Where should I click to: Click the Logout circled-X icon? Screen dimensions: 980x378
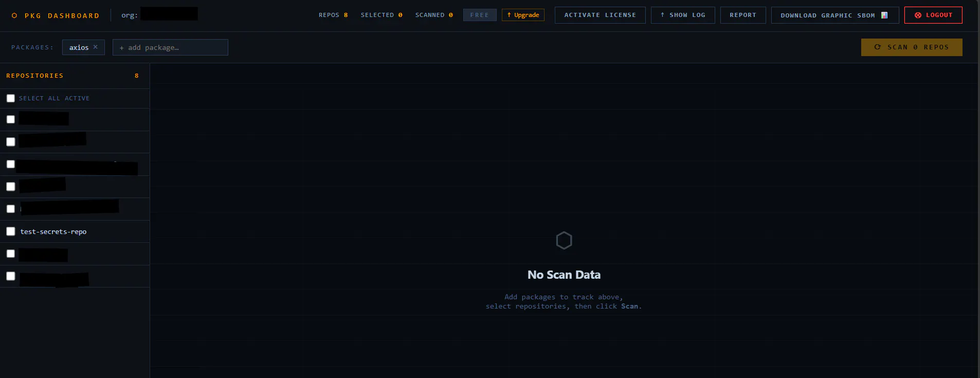coord(918,15)
